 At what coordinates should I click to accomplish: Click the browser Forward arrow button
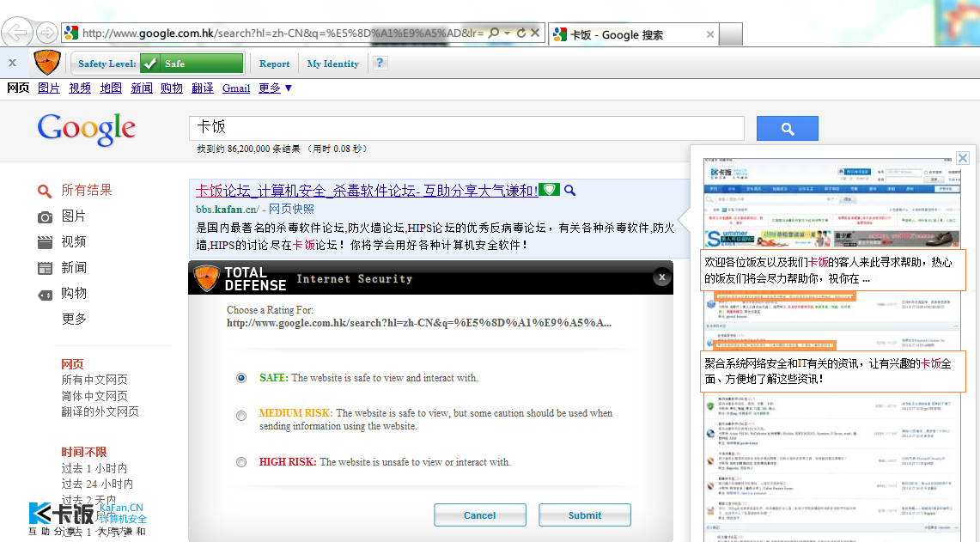click(47, 33)
